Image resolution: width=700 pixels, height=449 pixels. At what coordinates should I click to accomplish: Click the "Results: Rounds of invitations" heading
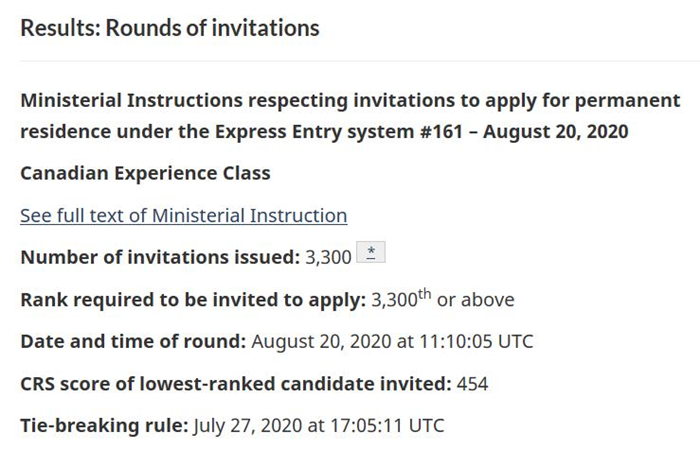169,27
